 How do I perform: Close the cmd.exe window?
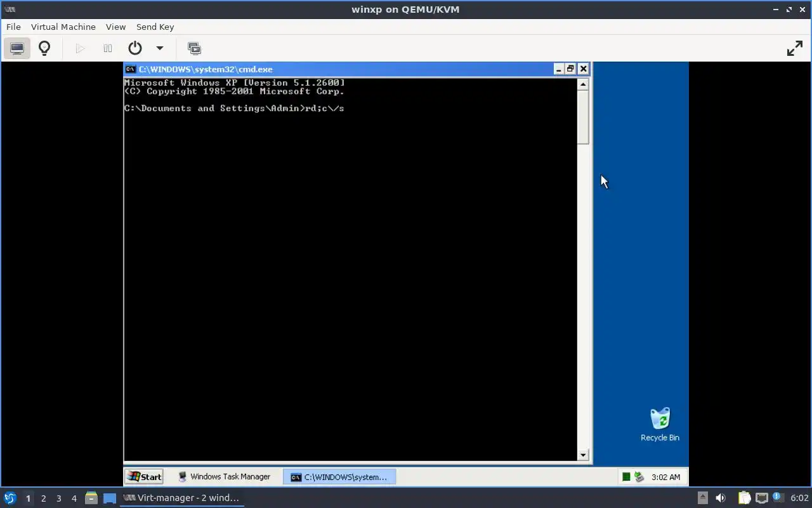click(x=583, y=69)
